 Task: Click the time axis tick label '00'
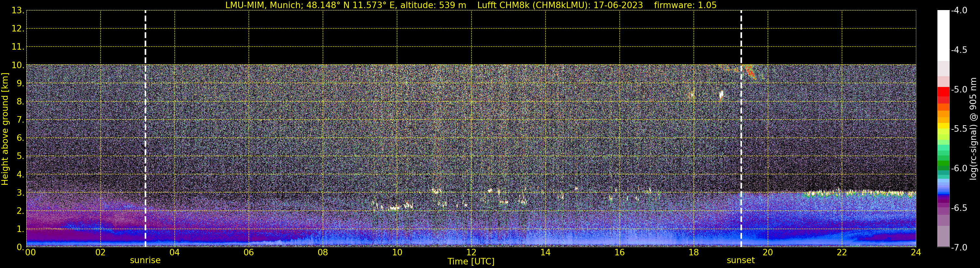point(31,252)
